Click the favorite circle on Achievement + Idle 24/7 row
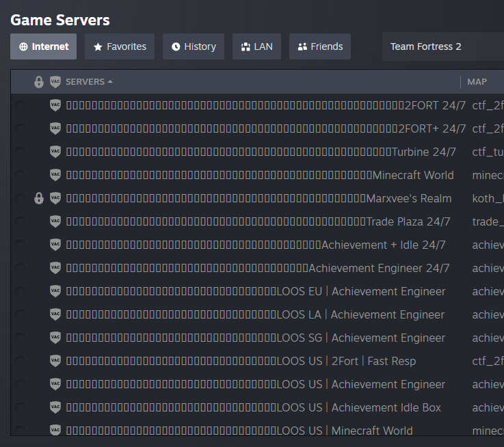 pos(21,245)
